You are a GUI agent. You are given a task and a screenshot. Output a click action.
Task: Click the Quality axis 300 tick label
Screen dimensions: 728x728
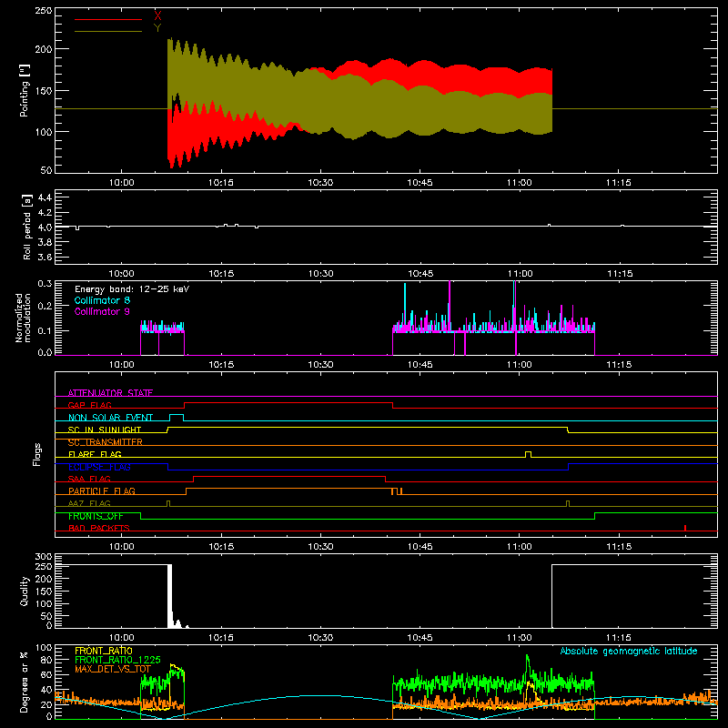click(x=43, y=556)
